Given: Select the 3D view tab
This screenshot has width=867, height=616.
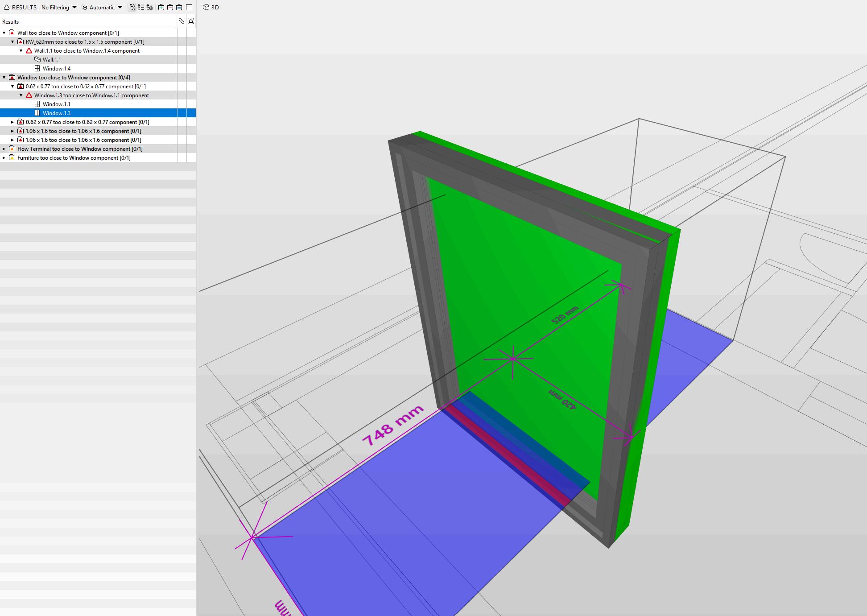Looking at the screenshot, I should click(x=211, y=7).
